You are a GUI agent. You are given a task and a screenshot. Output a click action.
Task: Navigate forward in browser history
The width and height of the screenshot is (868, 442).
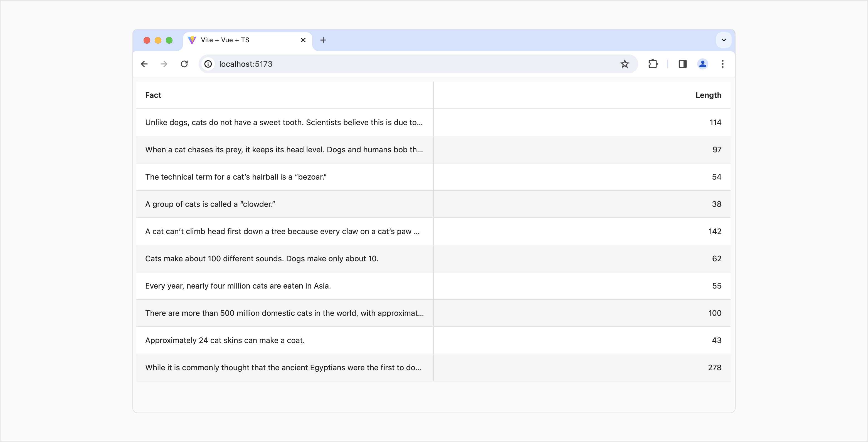click(x=164, y=64)
